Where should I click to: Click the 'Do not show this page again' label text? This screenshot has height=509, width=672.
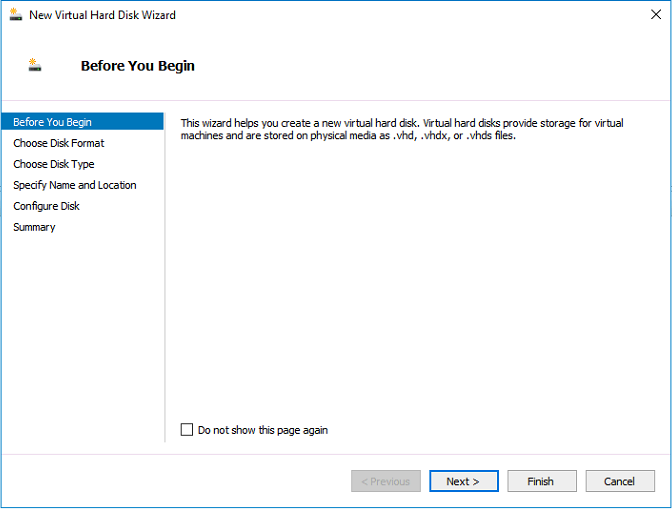[x=263, y=430]
